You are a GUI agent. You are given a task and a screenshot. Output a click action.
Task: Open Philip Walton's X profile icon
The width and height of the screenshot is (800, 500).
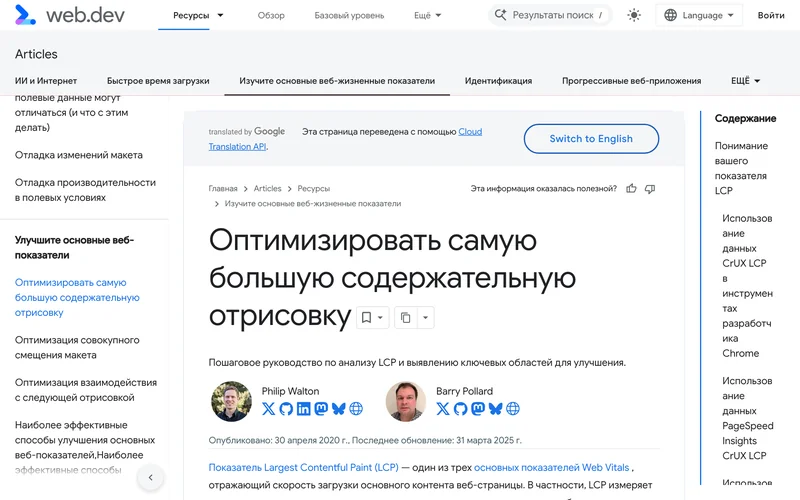tap(268, 409)
